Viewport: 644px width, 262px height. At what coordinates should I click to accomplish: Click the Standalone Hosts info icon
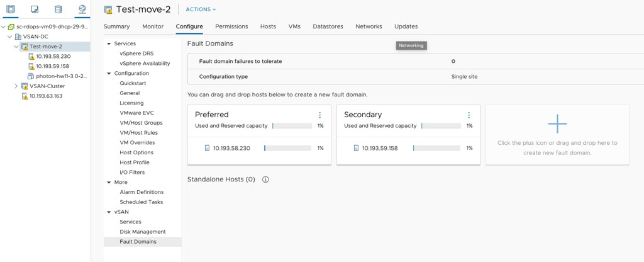(265, 179)
